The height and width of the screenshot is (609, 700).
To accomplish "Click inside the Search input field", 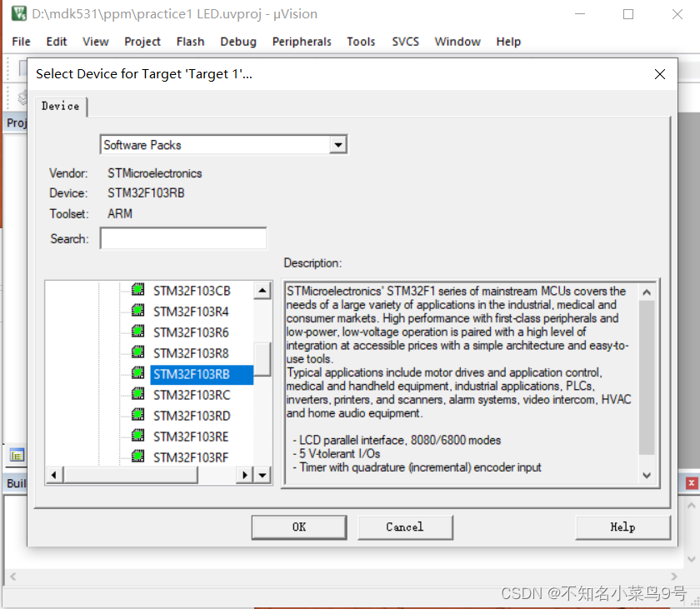I will [x=183, y=238].
